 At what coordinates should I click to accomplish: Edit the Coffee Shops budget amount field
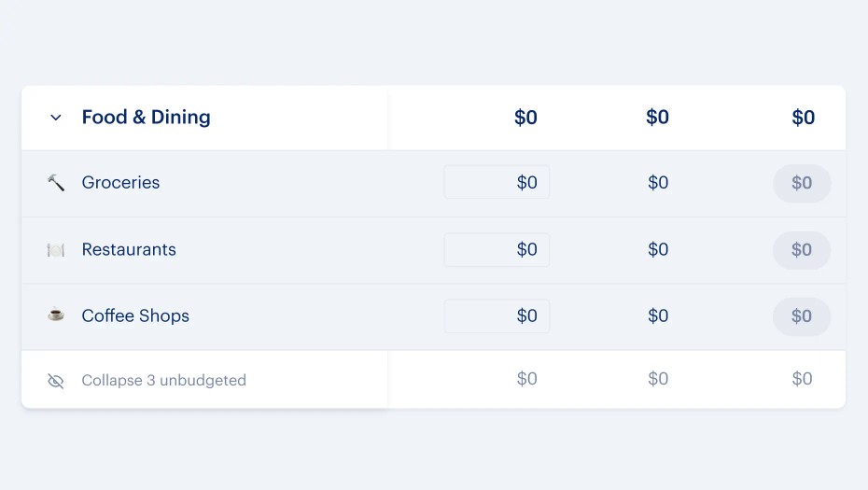[x=497, y=316]
